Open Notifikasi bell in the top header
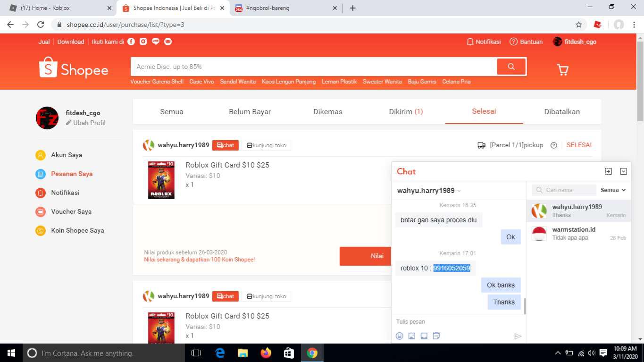 (484, 42)
